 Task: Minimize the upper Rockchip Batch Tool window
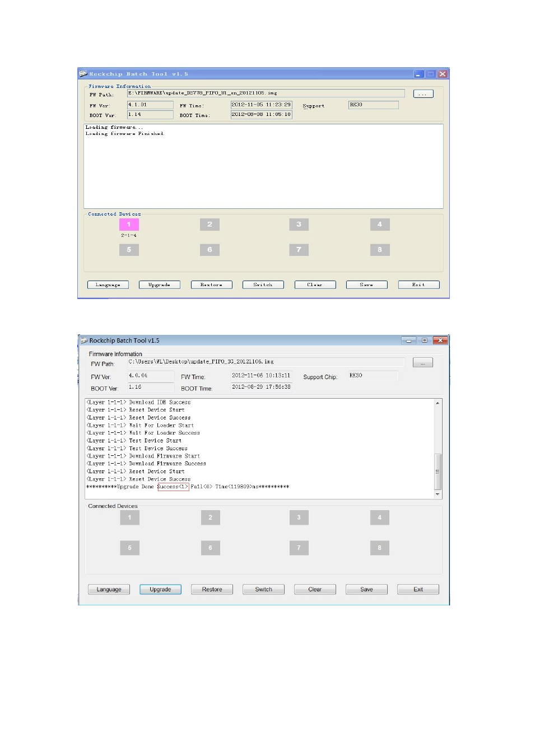[418, 74]
